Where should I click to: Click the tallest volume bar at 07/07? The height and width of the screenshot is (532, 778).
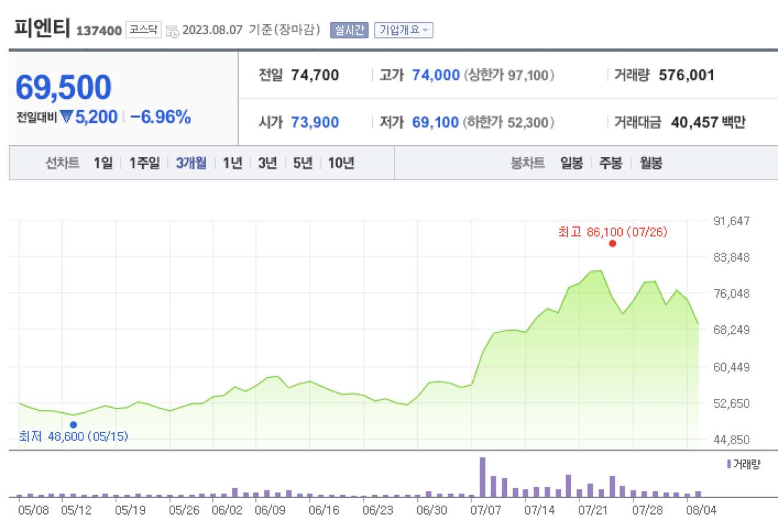click(482, 477)
